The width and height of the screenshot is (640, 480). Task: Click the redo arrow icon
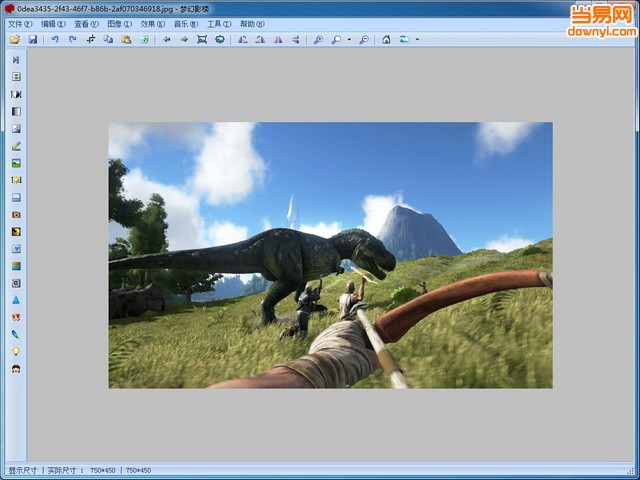[72, 40]
